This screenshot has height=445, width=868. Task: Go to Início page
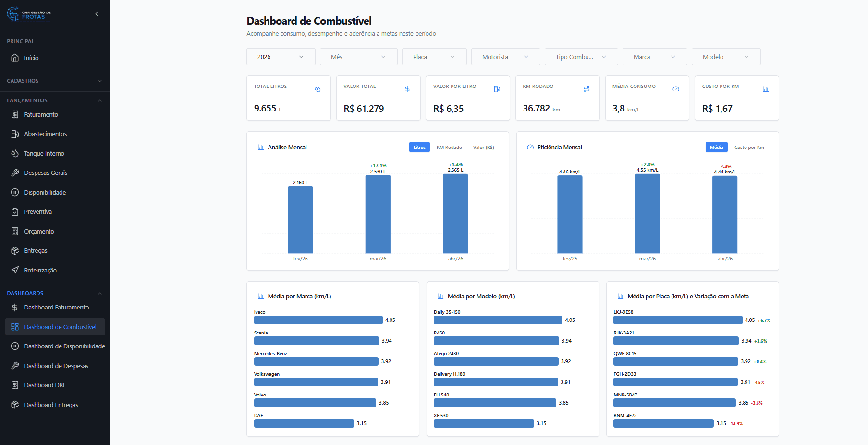click(x=55, y=58)
